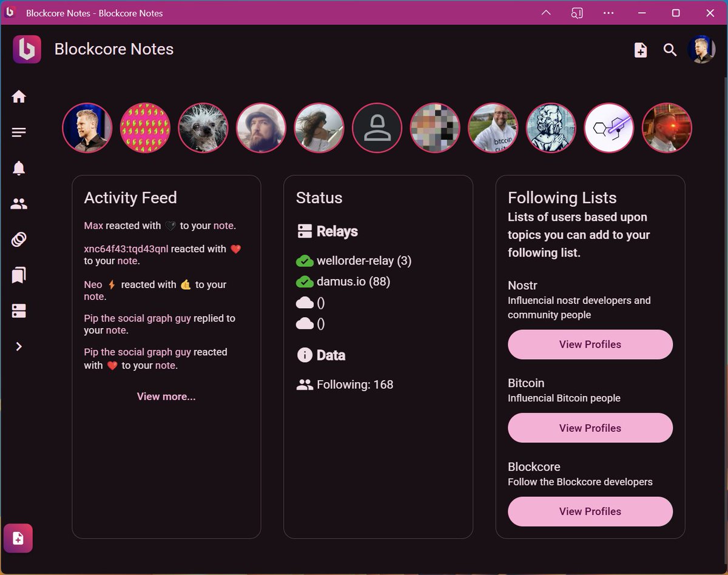Open the search icon in the header

[x=670, y=50]
